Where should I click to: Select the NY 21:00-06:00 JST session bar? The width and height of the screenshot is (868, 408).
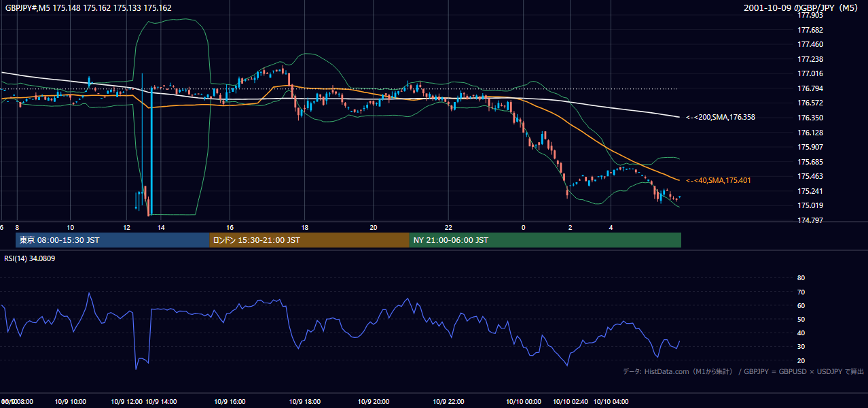pos(545,240)
